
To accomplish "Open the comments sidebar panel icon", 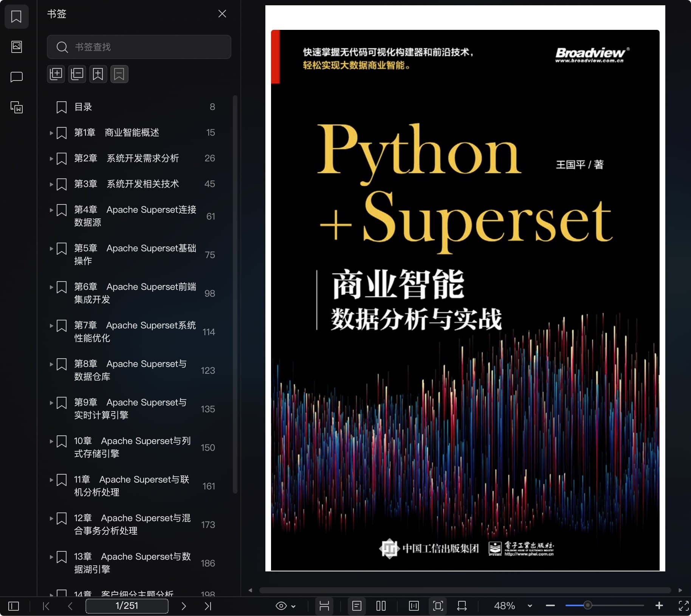I will 16,77.
